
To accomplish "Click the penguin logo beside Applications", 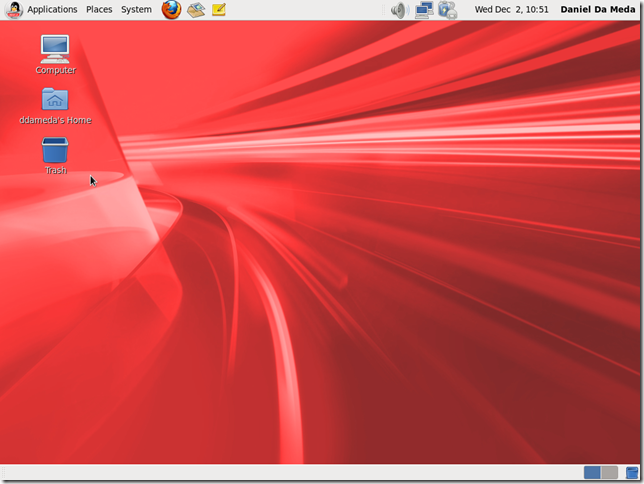I will pos(14,10).
